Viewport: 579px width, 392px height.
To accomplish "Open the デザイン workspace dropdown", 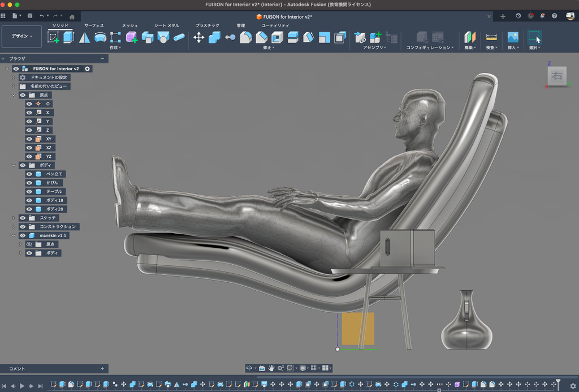I will point(22,36).
